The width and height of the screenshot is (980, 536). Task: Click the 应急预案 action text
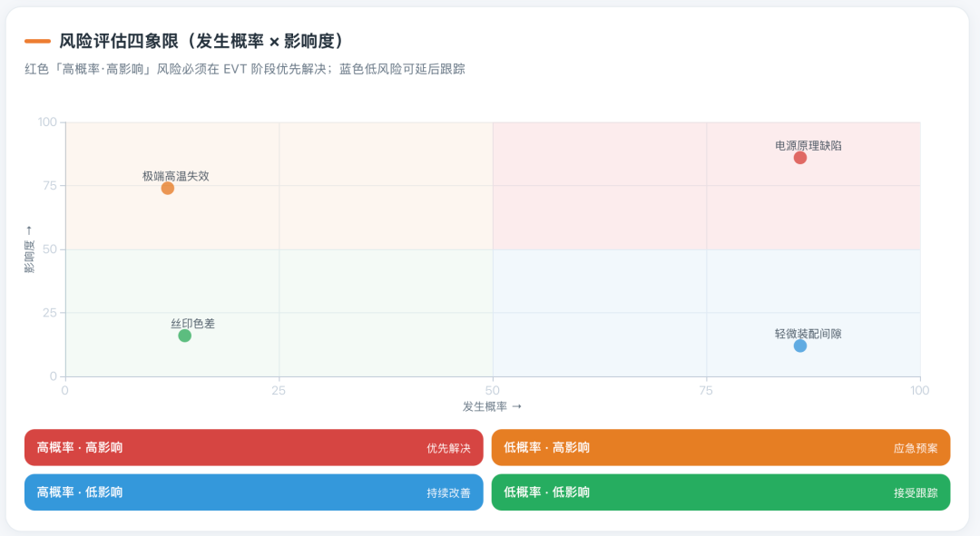click(916, 448)
